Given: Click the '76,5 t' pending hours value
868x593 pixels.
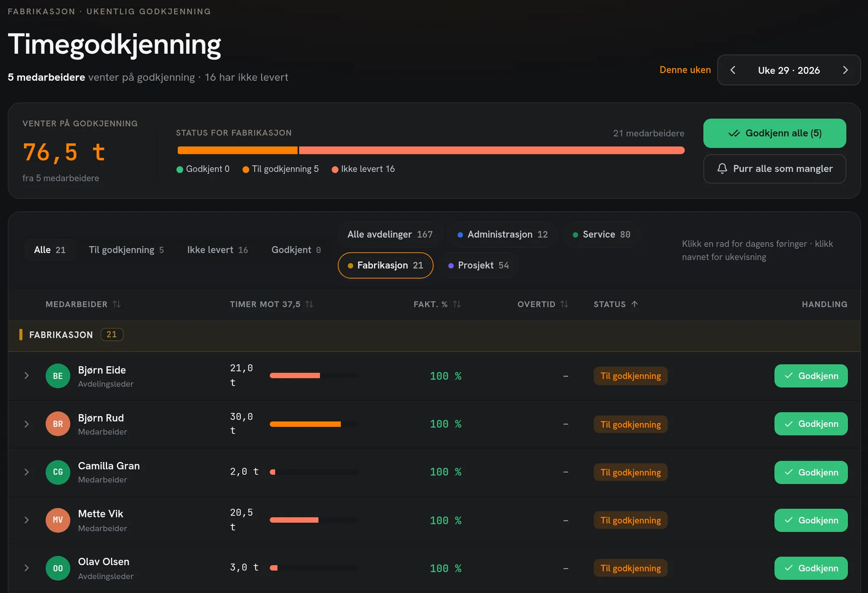Looking at the screenshot, I should pyautogui.click(x=64, y=152).
